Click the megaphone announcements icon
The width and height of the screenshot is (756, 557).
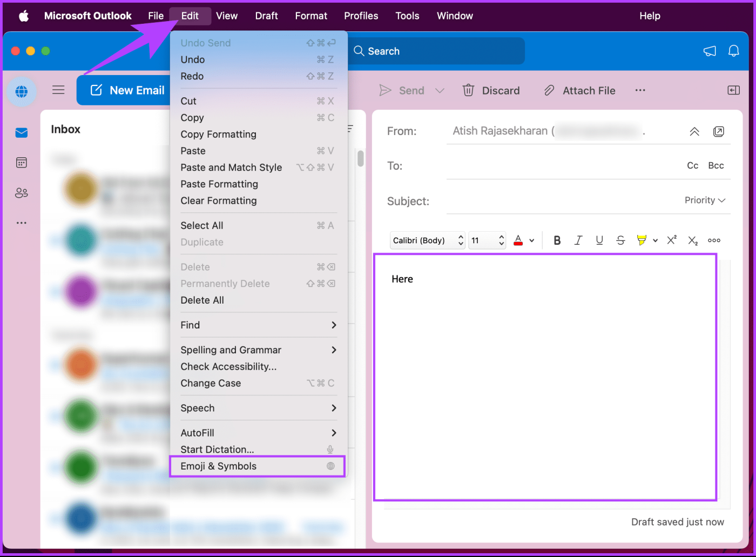(x=710, y=51)
